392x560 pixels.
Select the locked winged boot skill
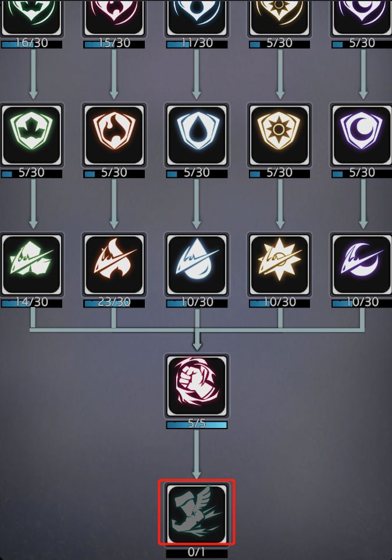click(x=197, y=513)
